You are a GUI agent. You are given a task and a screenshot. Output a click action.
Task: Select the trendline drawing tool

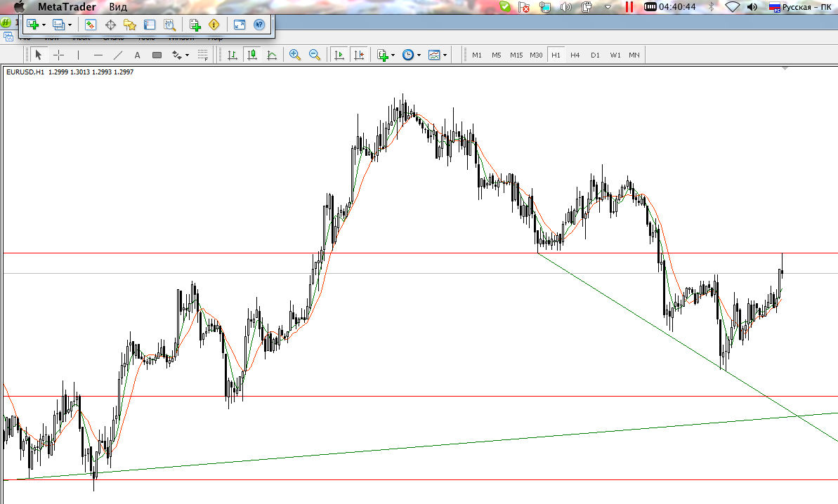(118, 55)
